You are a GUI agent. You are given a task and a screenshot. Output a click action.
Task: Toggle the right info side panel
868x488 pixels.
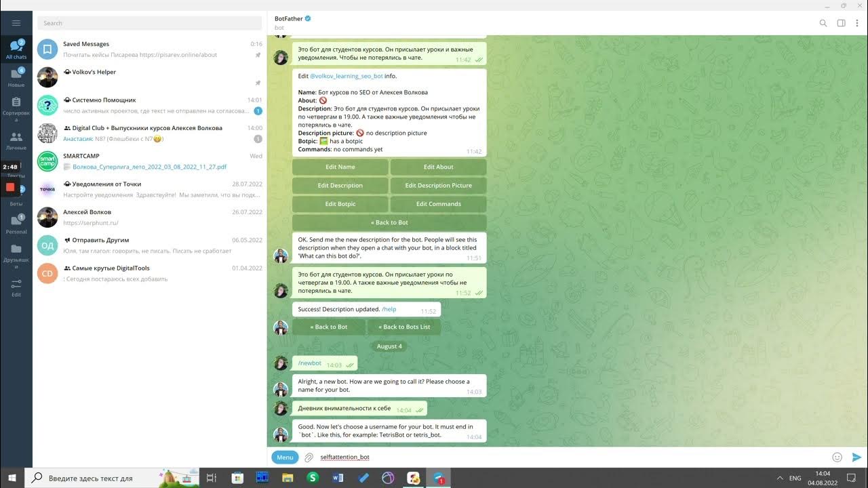click(841, 23)
